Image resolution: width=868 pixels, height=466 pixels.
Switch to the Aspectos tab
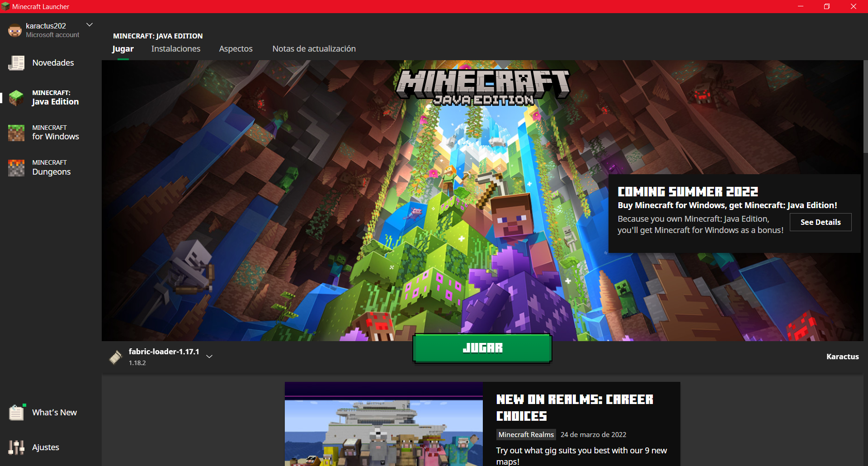click(x=236, y=49)
